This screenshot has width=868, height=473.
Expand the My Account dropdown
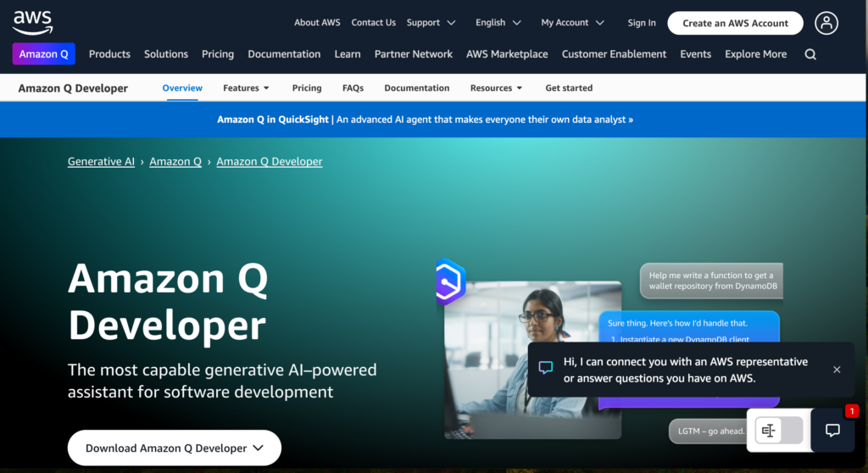[x=572, y=23]
